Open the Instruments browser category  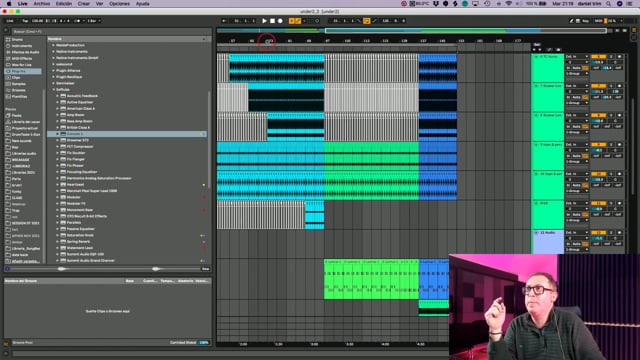coord(21,46)
